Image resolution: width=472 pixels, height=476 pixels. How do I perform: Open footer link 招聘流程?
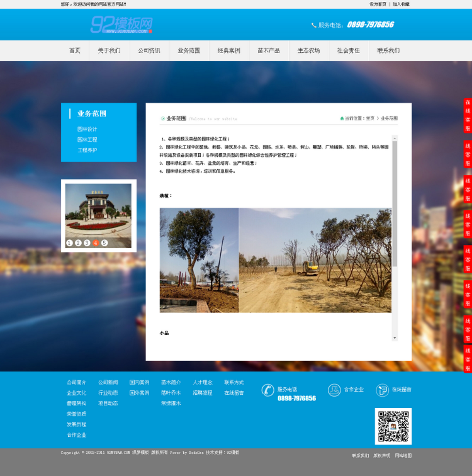(202, 393)
